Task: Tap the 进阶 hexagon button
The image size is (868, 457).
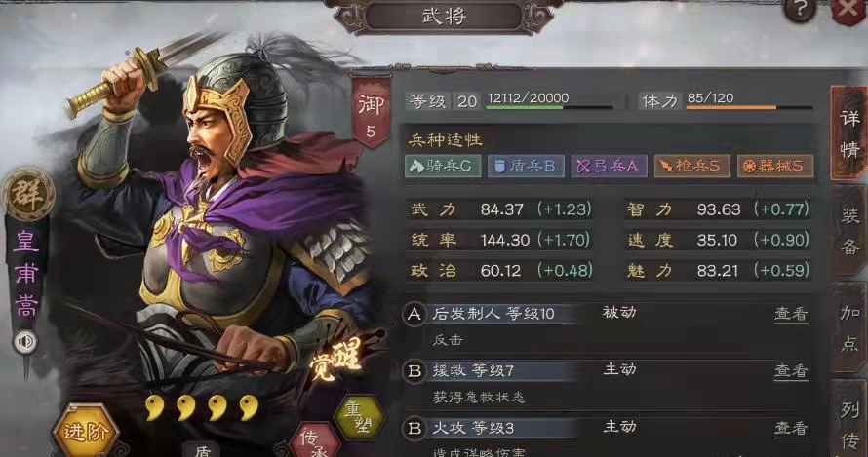Action: point(85,431)
